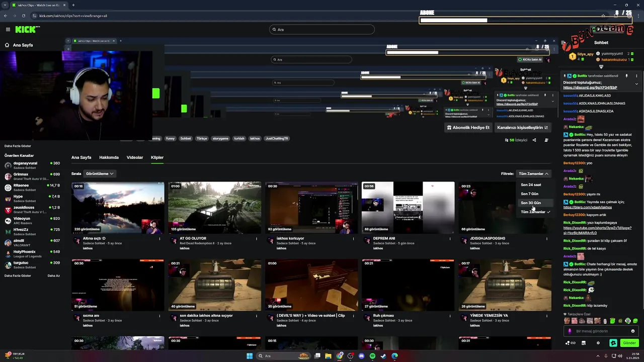Open a new browser tab
The height and width of the screenshot is (362, 644).
pyautogui.click(x=73, y=5)
